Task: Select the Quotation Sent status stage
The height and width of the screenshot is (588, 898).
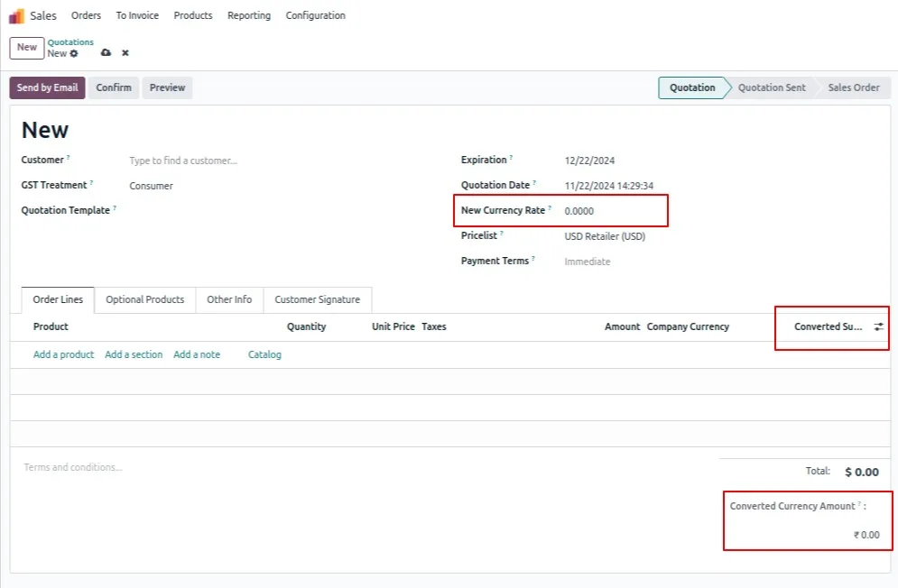Action: (x=772, y=87)
